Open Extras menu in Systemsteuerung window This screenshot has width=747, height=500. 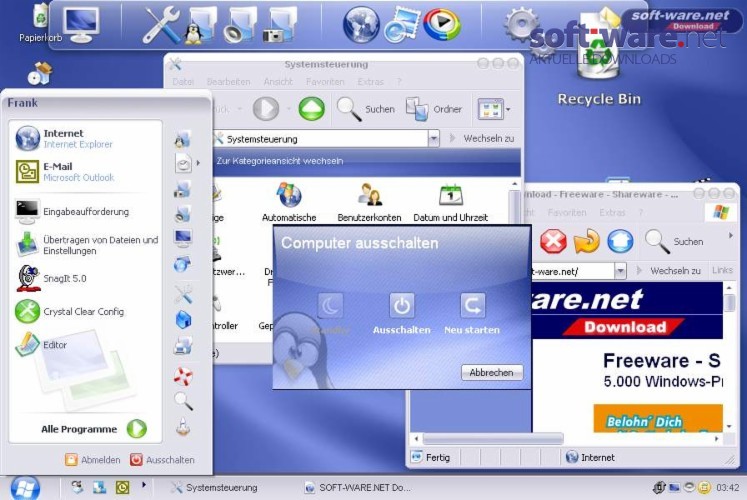[371, 82]
